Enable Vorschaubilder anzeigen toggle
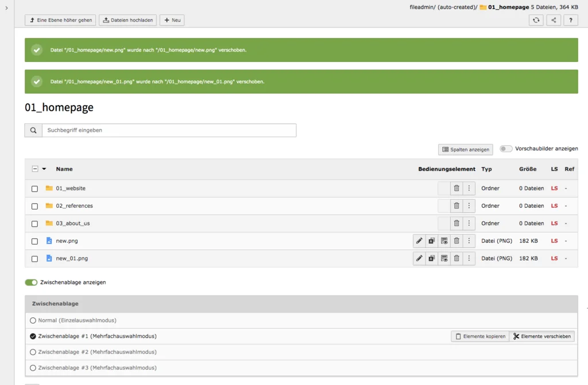The height and width of the screenshot is (385, 588). (x=506, y=148)
